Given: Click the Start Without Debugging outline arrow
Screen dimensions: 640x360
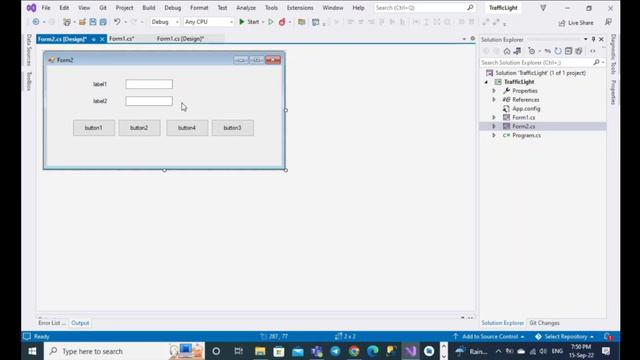Looking at the screenshot, I should (x=271, y=22).
